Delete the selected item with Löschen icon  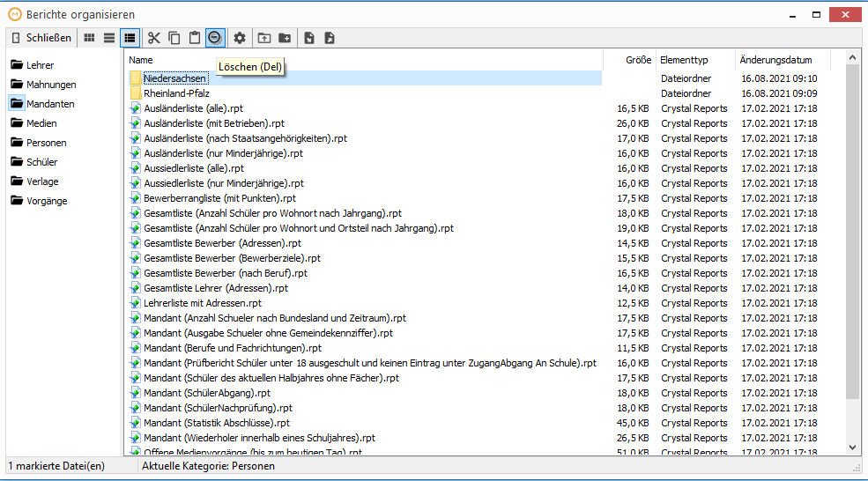click(215, 38)
